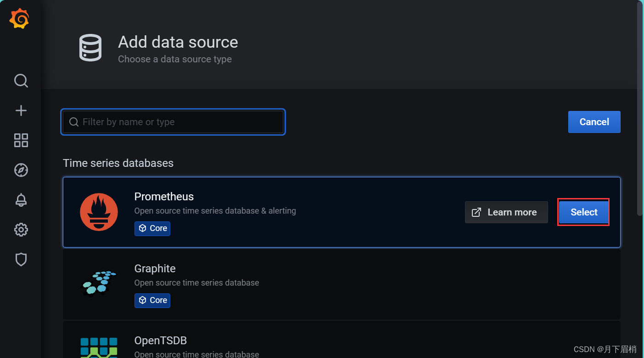
Task: Click cube icon in Graphite Core badge
Action: pyautogui.click(x=143, y=300)
